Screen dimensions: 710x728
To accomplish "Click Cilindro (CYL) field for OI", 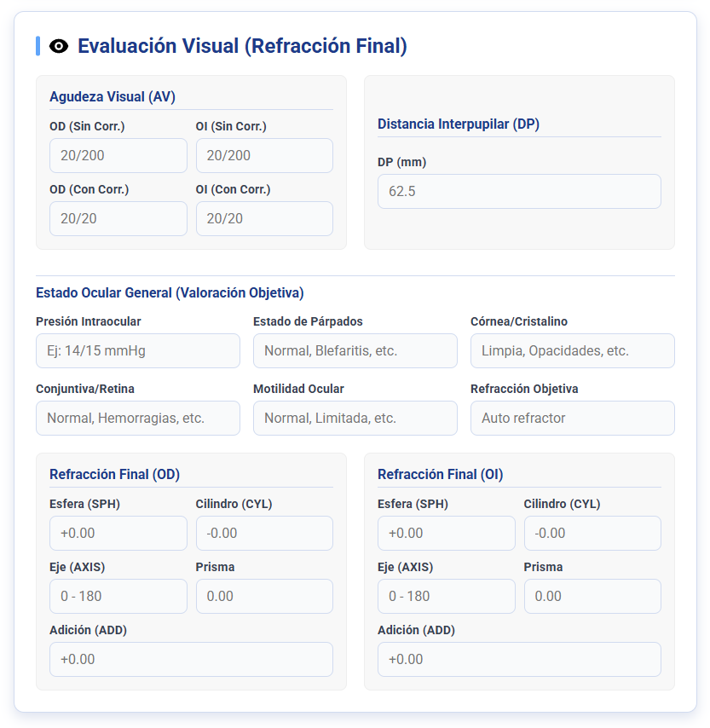I will (592, 533).
